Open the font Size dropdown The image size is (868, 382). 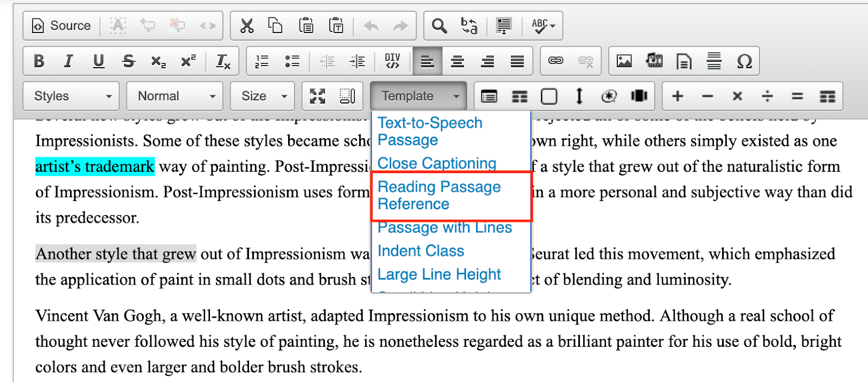(263, 96)
